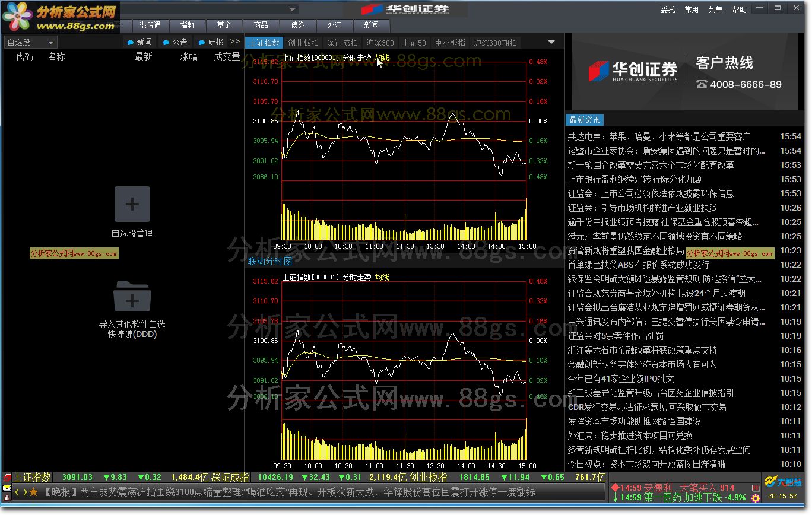Open news 首单绿色扶贫ABS在报价系统成功发行
The height and width of the screenshot is (515, 812).
638,265
